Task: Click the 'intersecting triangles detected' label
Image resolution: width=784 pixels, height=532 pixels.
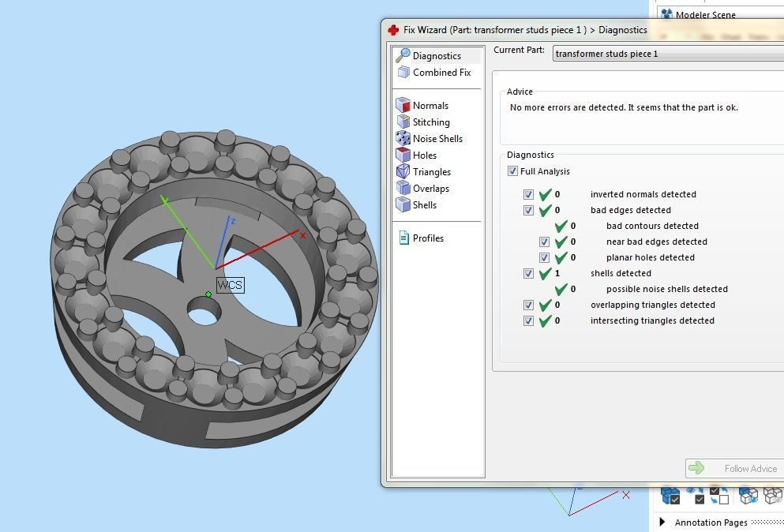Action: [x=652, y=320]
